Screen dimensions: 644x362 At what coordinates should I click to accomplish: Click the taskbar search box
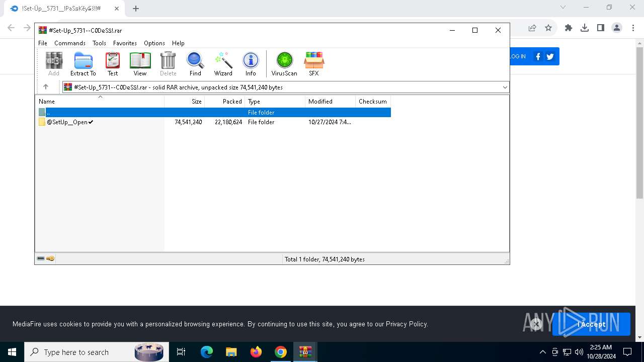96,352
